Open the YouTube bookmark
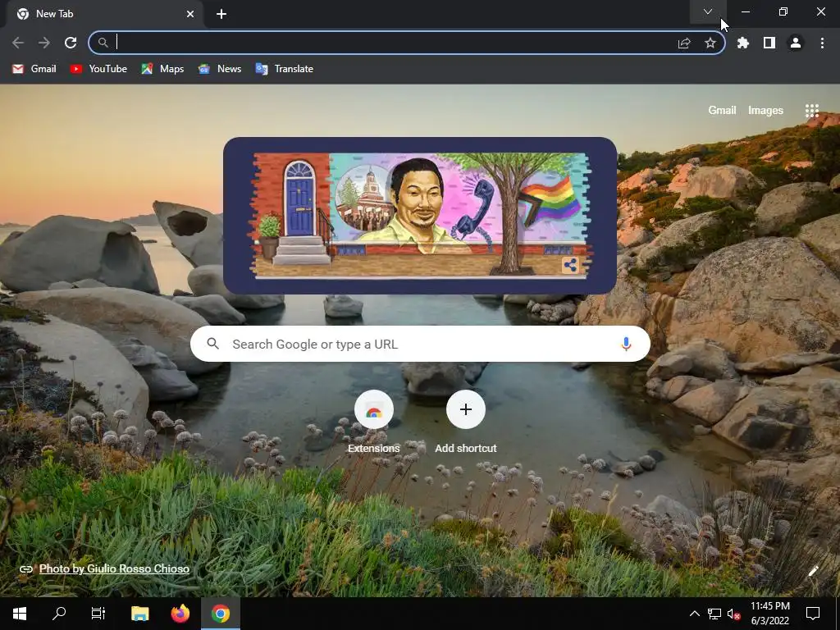 pyautogui.click(x=99, y=69)
